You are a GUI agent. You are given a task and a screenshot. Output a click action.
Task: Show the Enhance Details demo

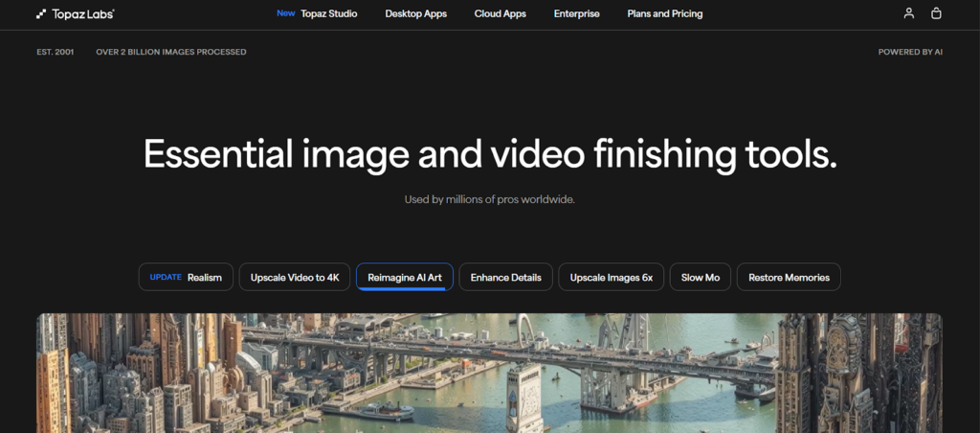[505, 278]
